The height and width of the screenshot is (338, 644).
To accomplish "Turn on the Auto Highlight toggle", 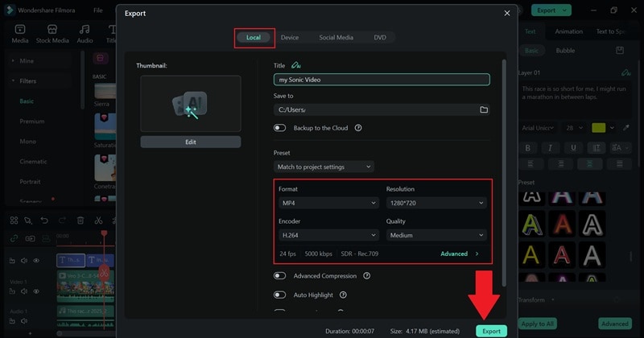I will [279, 295].
